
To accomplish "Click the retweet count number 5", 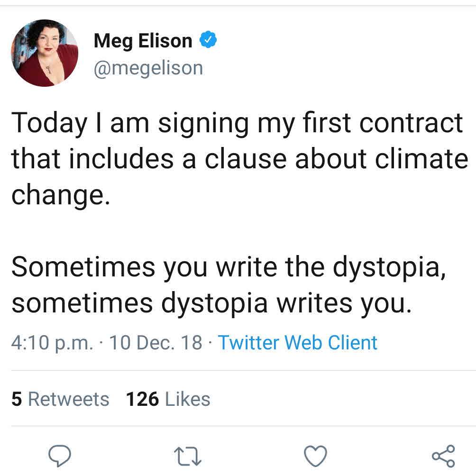I will point(17,399).
